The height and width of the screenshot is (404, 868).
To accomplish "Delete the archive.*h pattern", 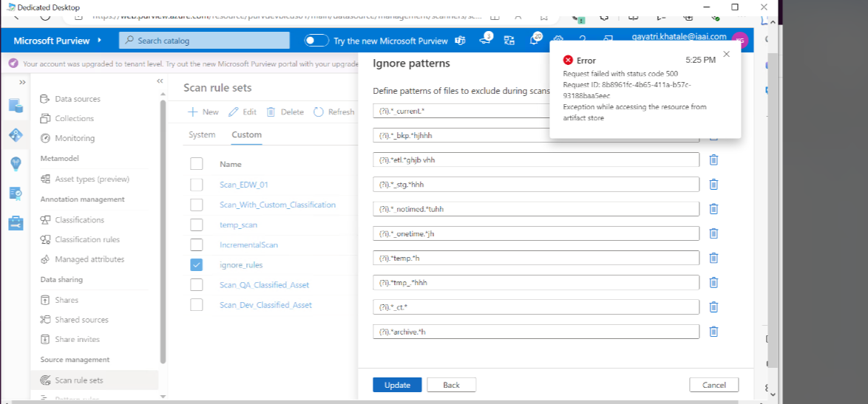I will [x=713, y=332].
